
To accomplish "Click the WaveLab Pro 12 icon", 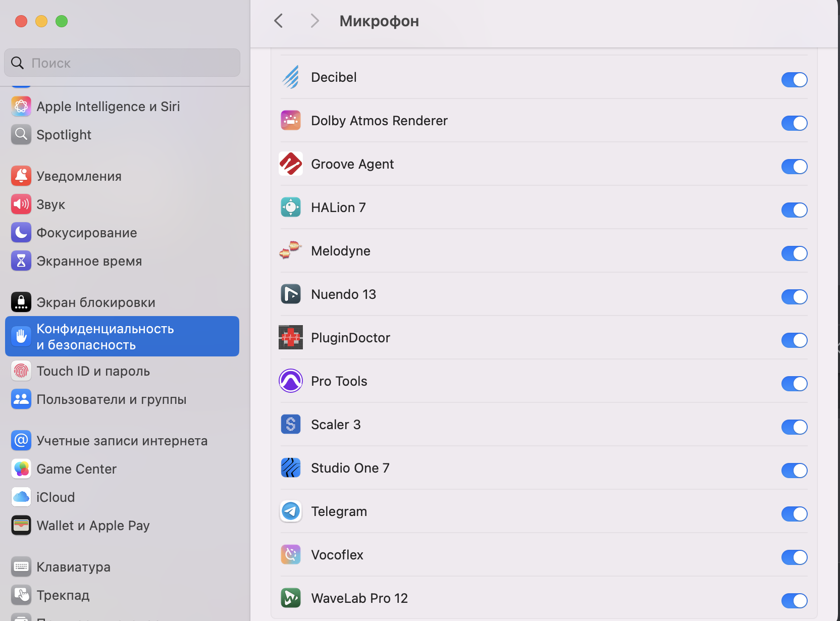I will [x=291, y=598].
